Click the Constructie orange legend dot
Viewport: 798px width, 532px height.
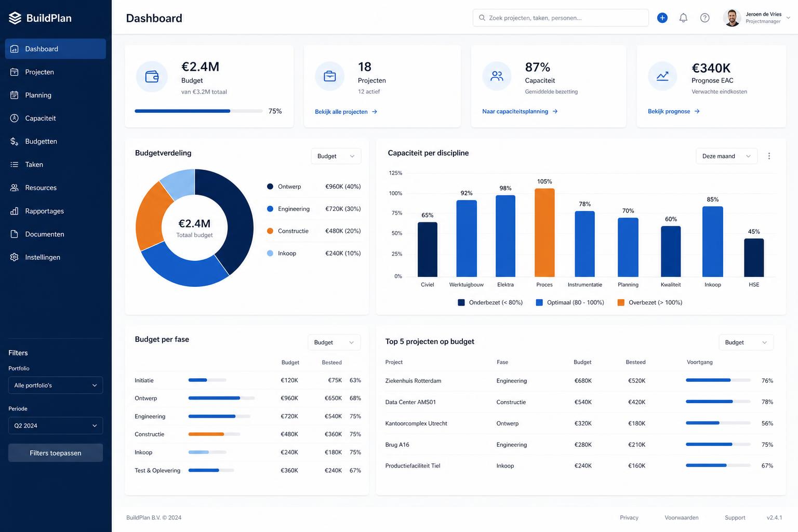click(x=270, y=231)
